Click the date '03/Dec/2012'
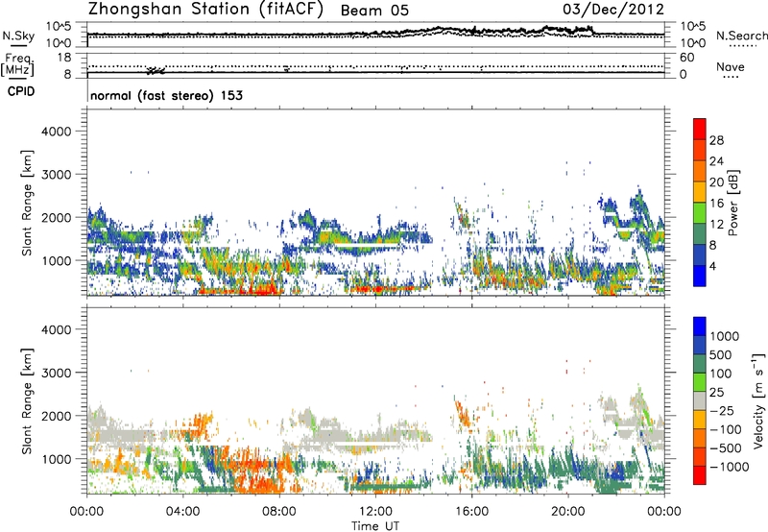768x532 pixels. 613,10
